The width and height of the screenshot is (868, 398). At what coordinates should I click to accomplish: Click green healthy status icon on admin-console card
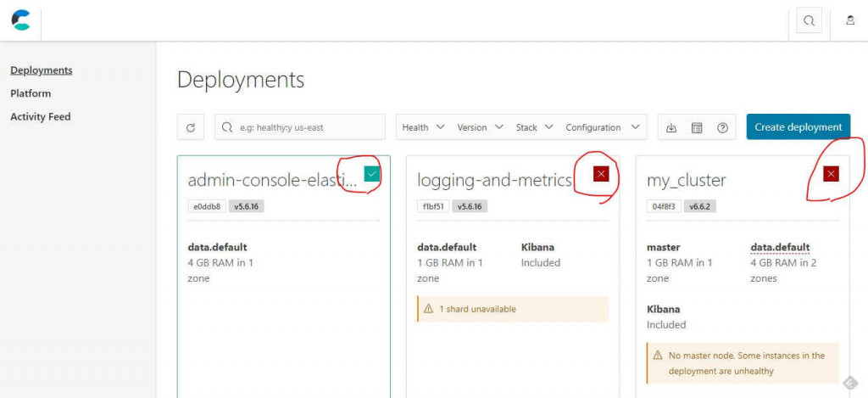[x=372, y=174]
